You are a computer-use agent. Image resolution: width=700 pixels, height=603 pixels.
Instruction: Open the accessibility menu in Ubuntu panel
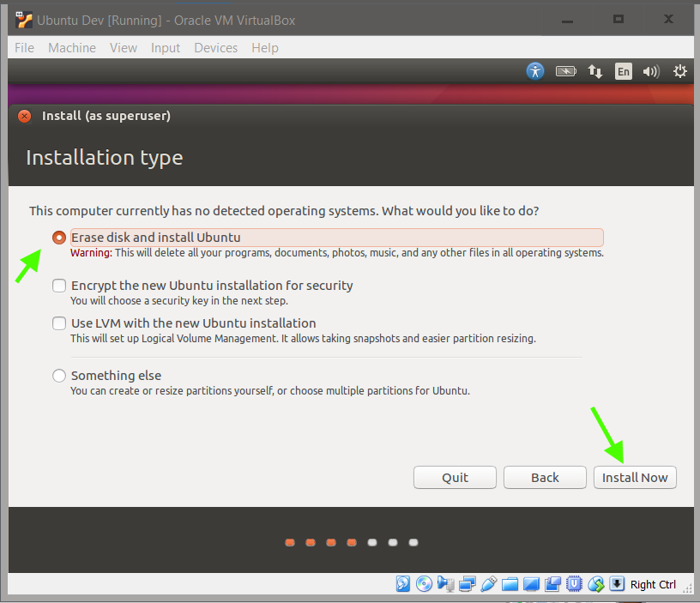(534, 71)
